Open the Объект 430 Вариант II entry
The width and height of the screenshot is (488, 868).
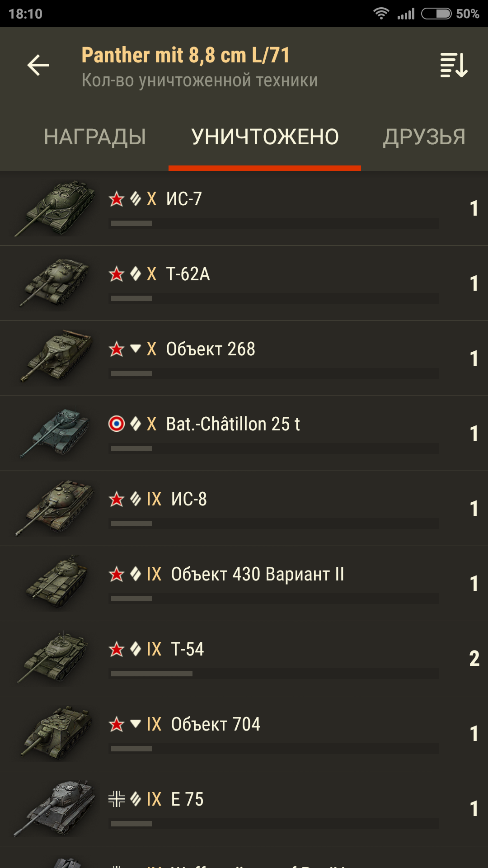tap(244, 584)
